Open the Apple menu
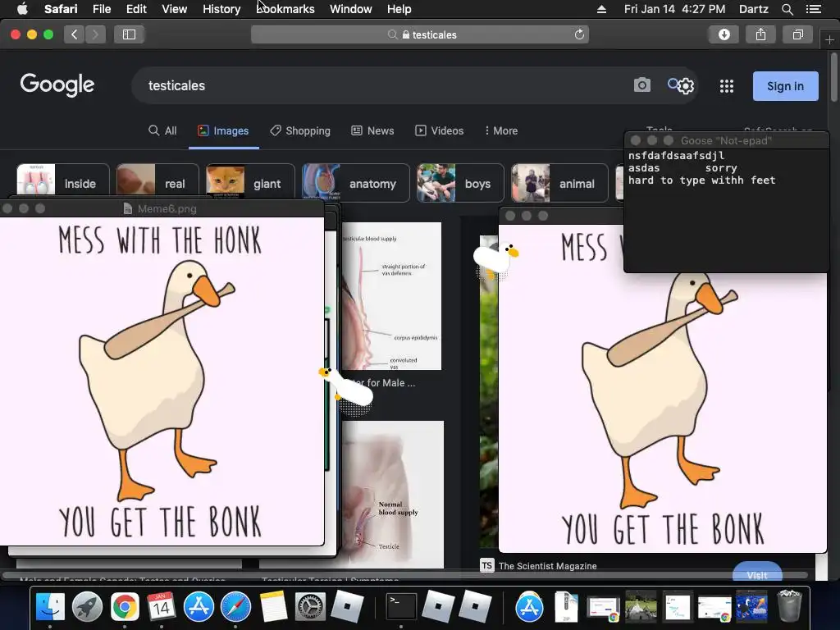The image size is (840, 630). coord(22,9)
